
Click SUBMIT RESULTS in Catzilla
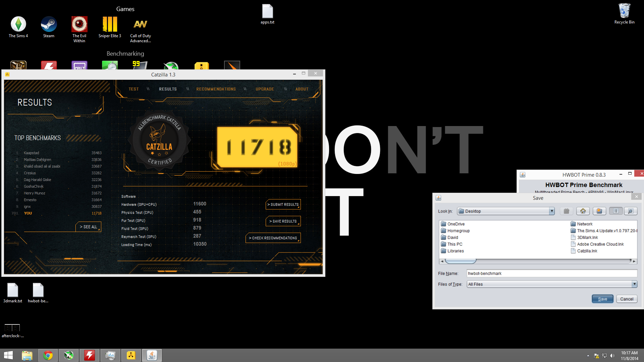283,204
